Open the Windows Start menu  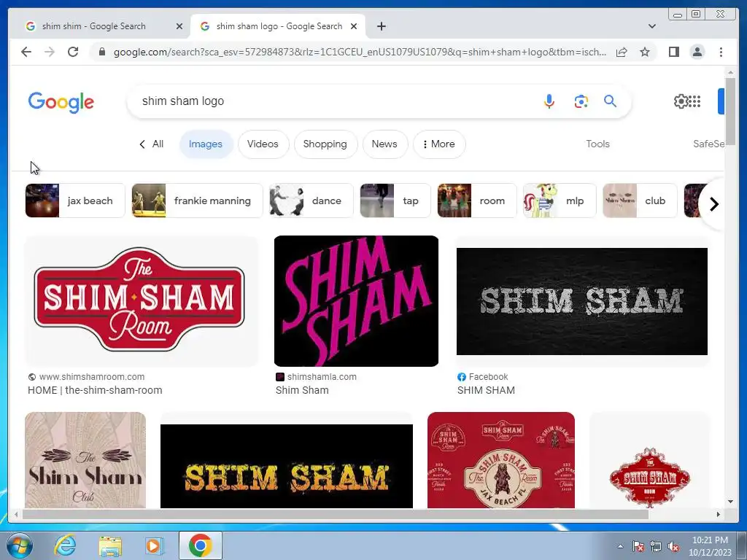point(20,545)
